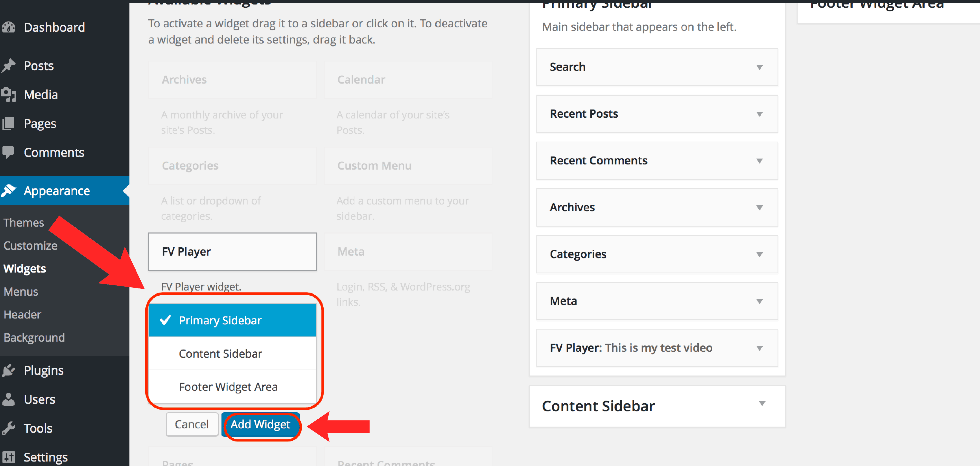Select the FV Player available widget
Viewport: 980px width, 466px height.
coord(233,252)
